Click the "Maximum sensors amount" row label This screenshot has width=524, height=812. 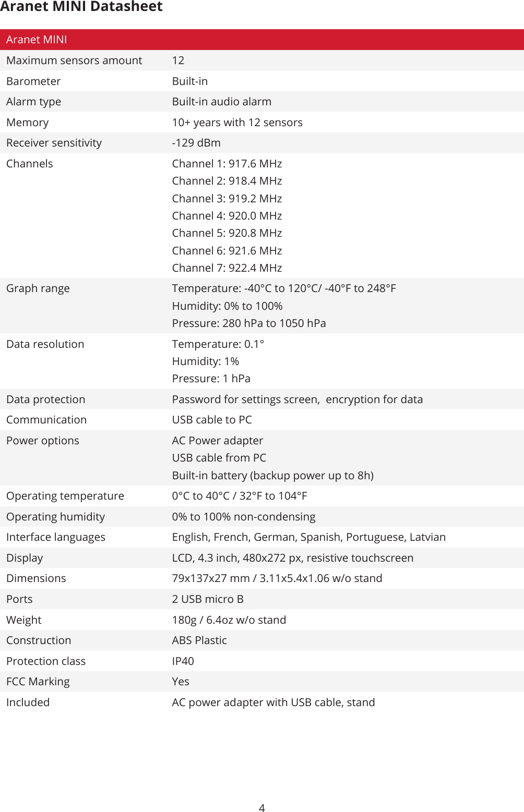pos(74,60)
